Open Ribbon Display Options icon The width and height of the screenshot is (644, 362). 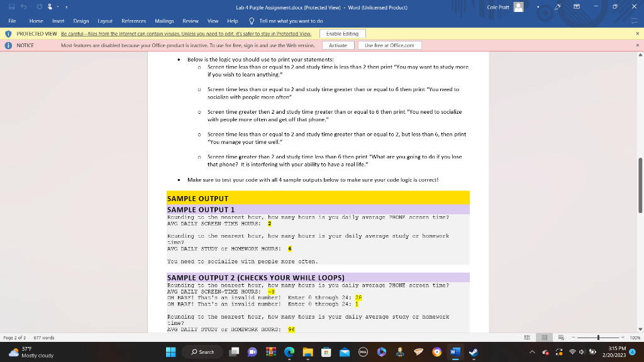coord(577,7)
